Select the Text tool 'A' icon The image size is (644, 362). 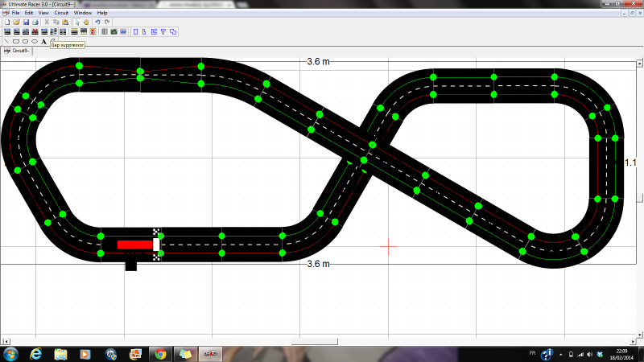[43, 40]
